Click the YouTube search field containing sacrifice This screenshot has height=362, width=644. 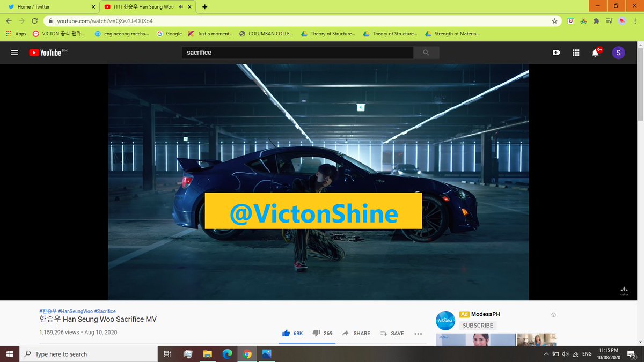(x=298, y=53)
